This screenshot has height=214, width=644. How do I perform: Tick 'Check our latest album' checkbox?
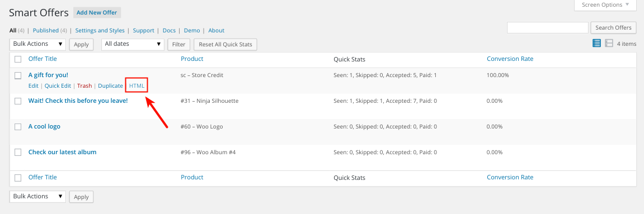(x=18, y=152)
